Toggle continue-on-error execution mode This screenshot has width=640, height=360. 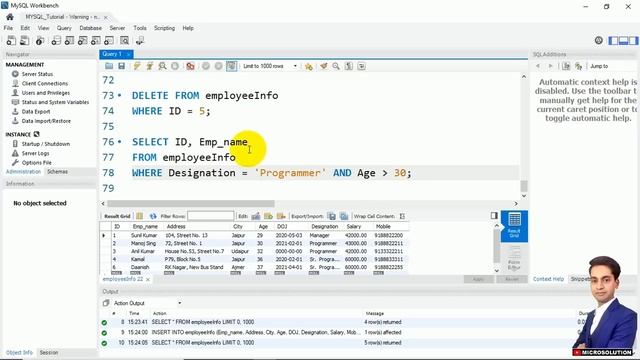tap(190, 66)
